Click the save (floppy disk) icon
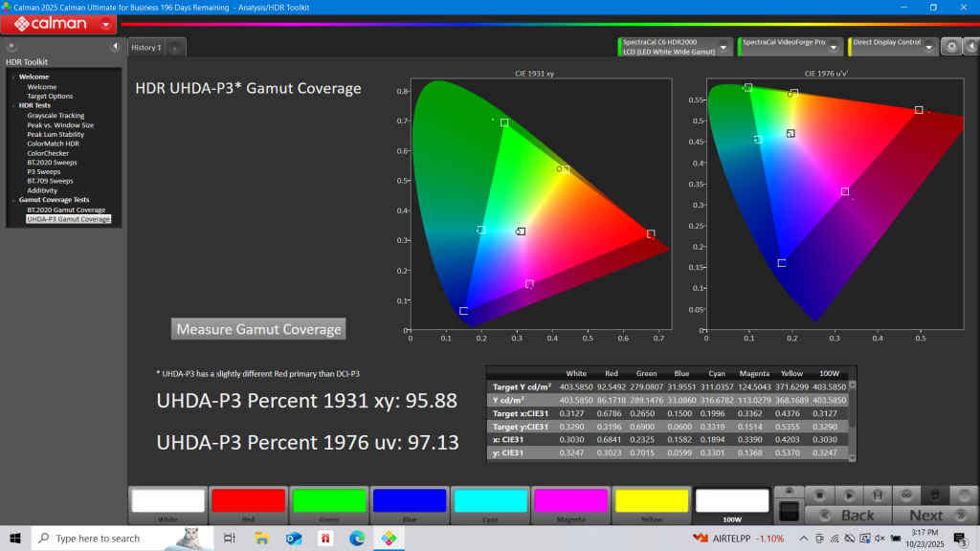This screenshot has width=980, height=551. coord(878,495)
